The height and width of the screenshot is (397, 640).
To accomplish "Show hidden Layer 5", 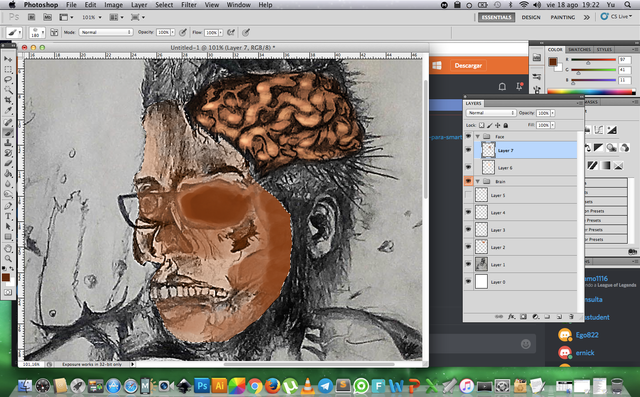I will [x=468, y=195].
